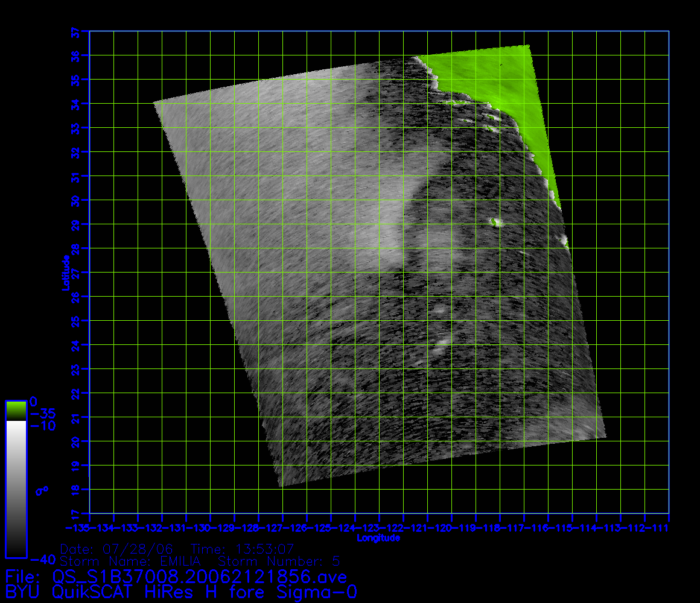This screenshot has width=700, height=603.
Task: Click the Storm Name: EMILIA text
Action: (x=130, y=561)
